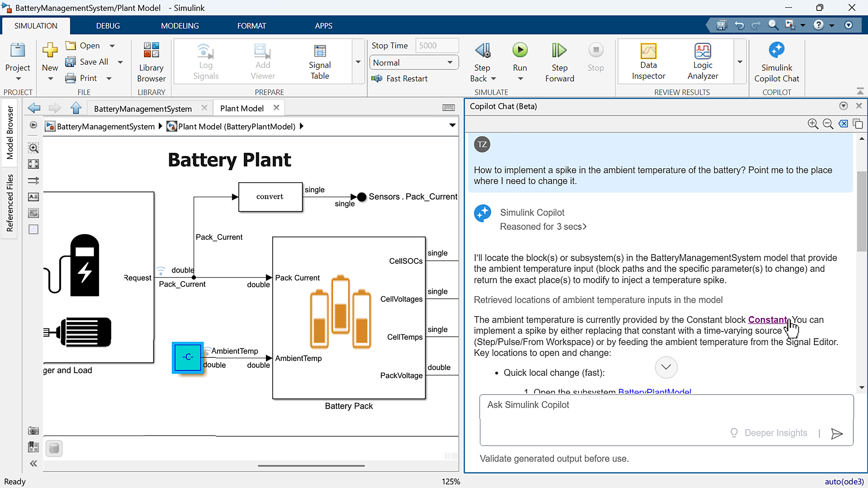Switch to the MODELING ribbon tab
The height and width of the screenshot is (488, 868).
click(x=180, y=25)
